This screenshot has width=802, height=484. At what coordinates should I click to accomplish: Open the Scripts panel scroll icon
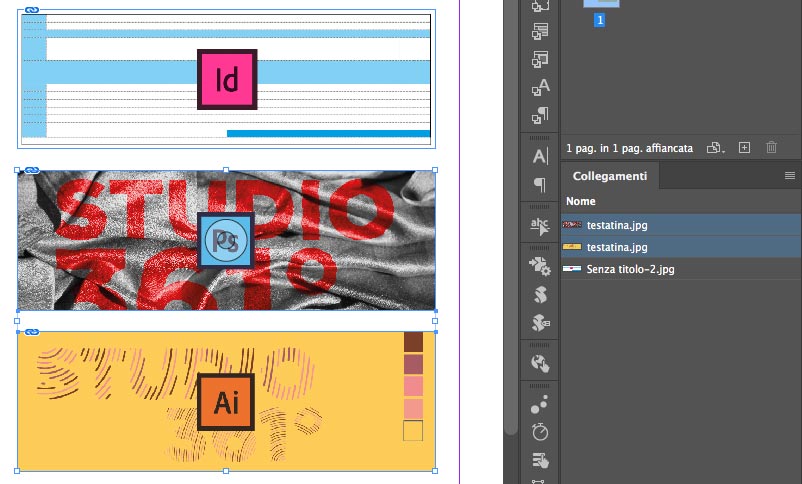click(540, 295)
